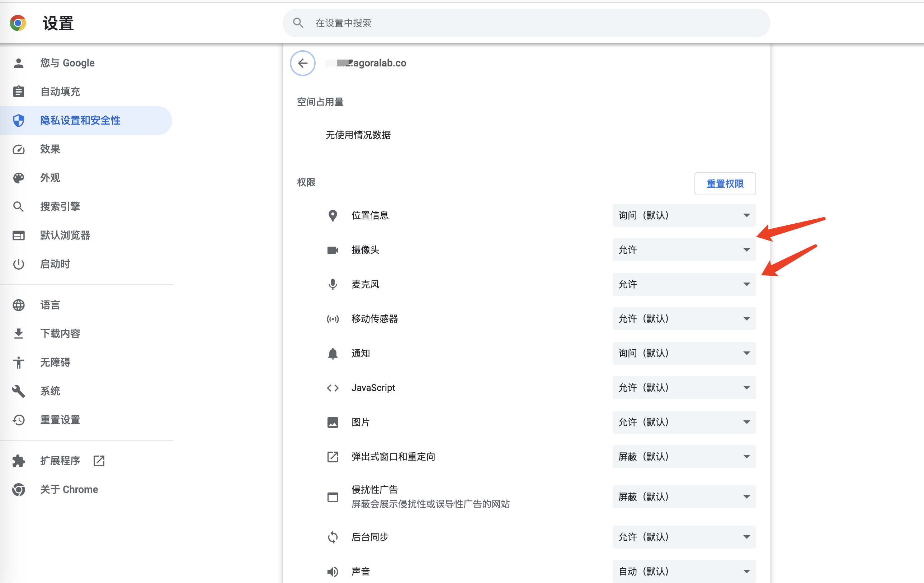Click the clipboard icon next to 自动填充
Viewport: 924px width, 583px height.
(x=18, y=92)
